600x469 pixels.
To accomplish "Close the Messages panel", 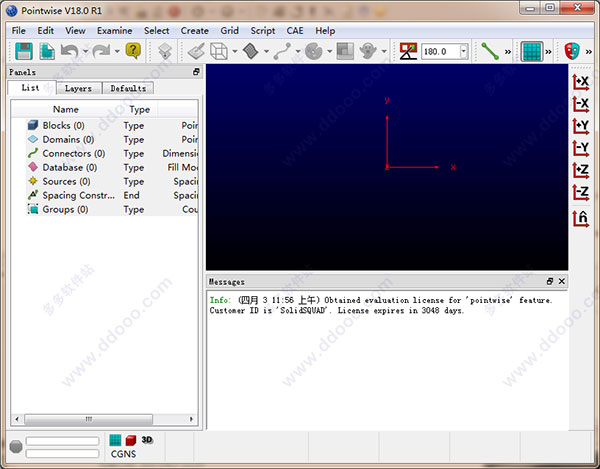I will [x=561, y=281].
